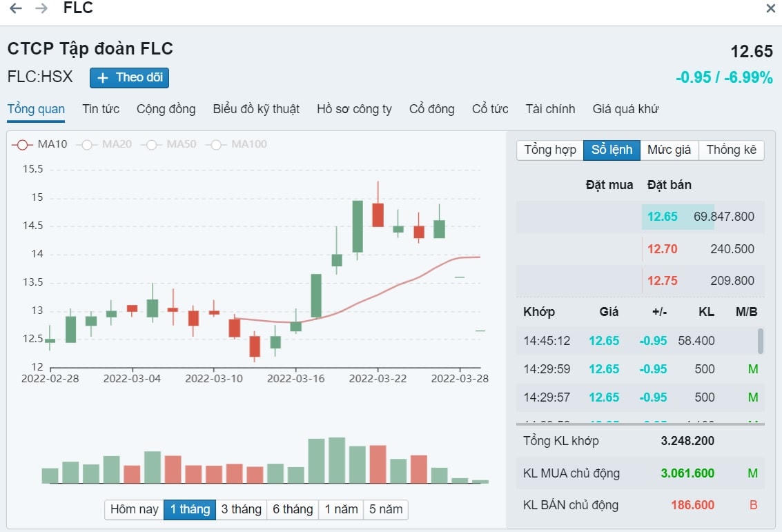Set chart range to 1 tháng
The image size is (782, 532).
click(x=190, y=509)
